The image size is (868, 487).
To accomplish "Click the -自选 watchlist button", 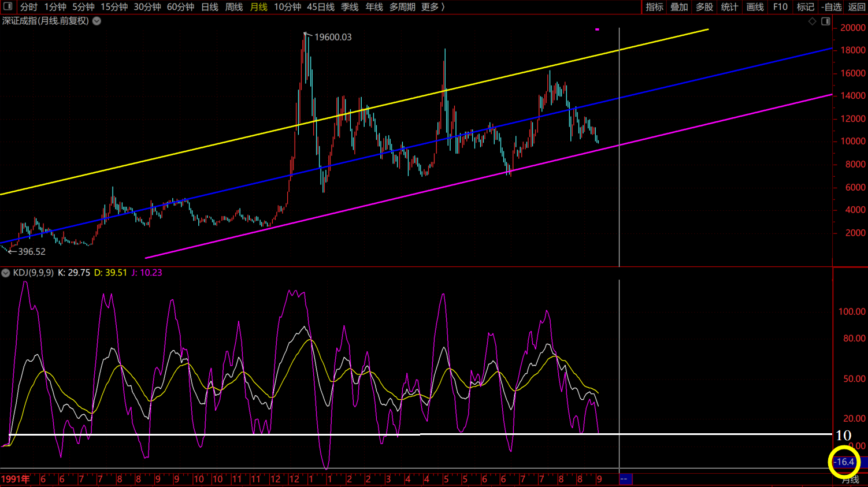I will pos(831,7).
